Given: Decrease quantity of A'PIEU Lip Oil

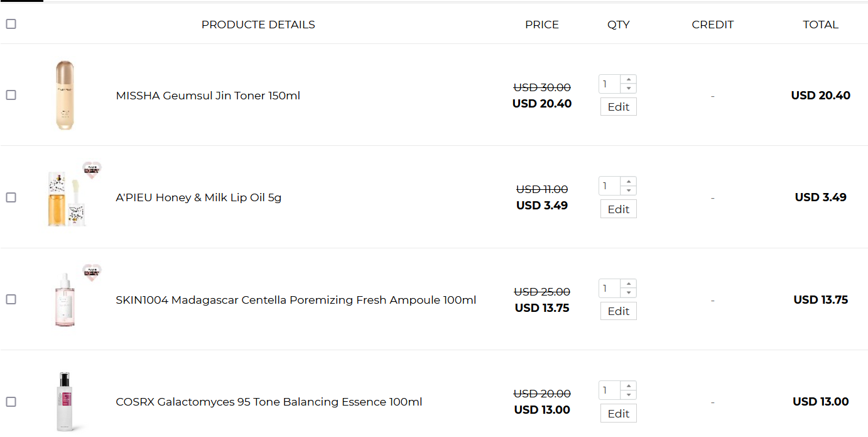Looking at the screenshot, I should pos(629,191).
